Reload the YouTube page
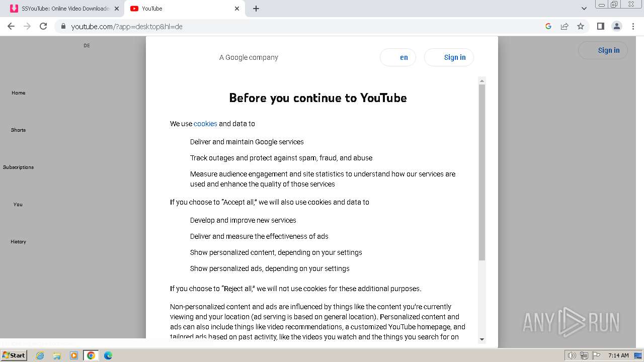Screen dimensions: 644x362 [x=43, y=26]
